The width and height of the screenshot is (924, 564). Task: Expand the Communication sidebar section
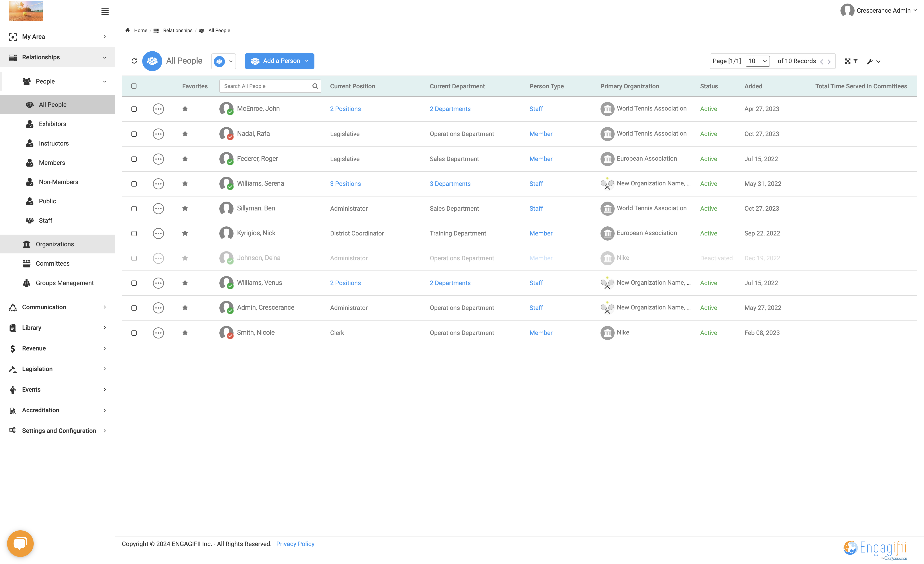[x=58, y=307]
